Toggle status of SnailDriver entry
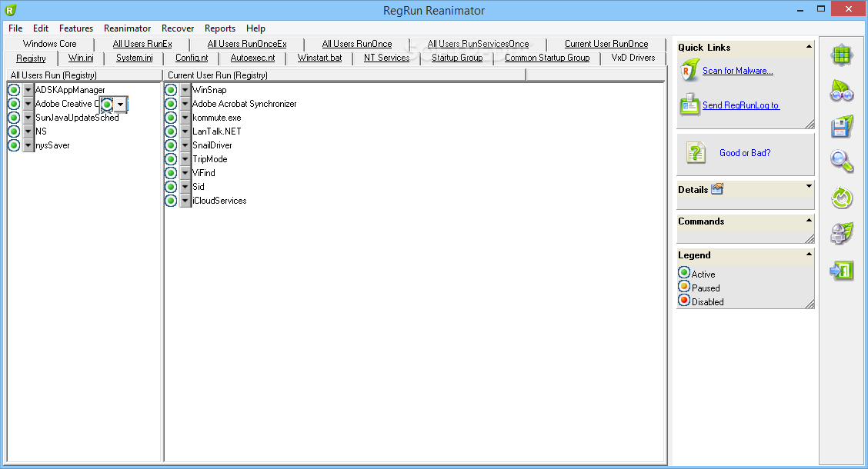The width and height of the screenshot is (868, 469). (x=171, y=145)
